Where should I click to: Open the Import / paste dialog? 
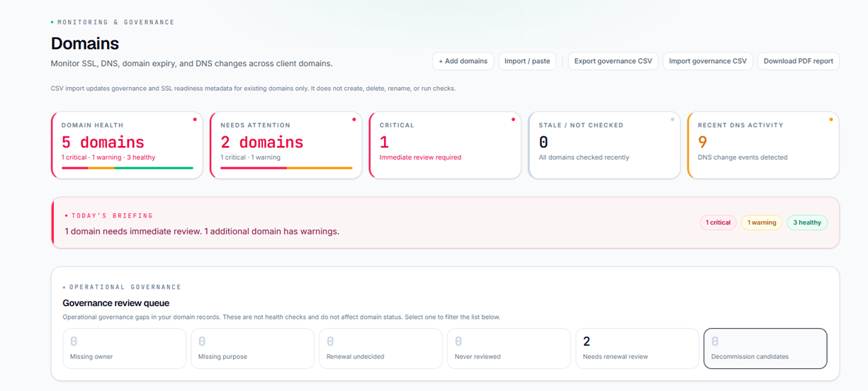[527, 61]
